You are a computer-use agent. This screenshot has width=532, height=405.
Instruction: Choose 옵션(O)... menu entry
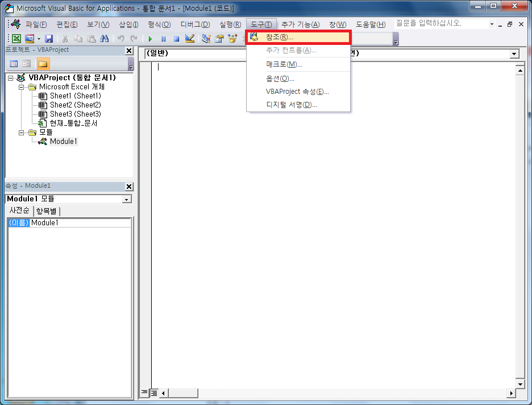280,78
